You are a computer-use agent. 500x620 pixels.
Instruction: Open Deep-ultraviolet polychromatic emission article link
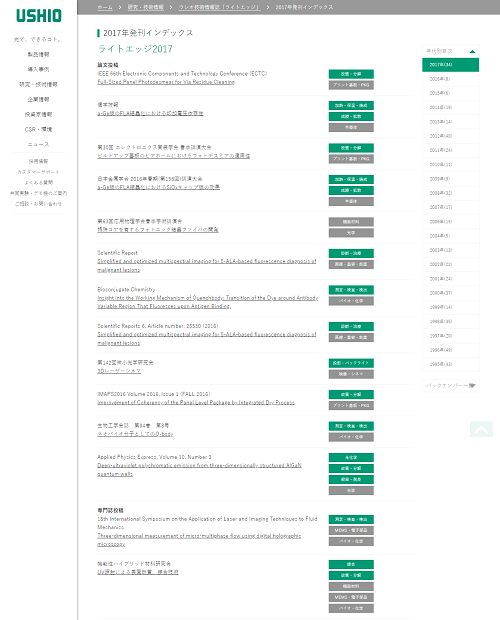199,470
